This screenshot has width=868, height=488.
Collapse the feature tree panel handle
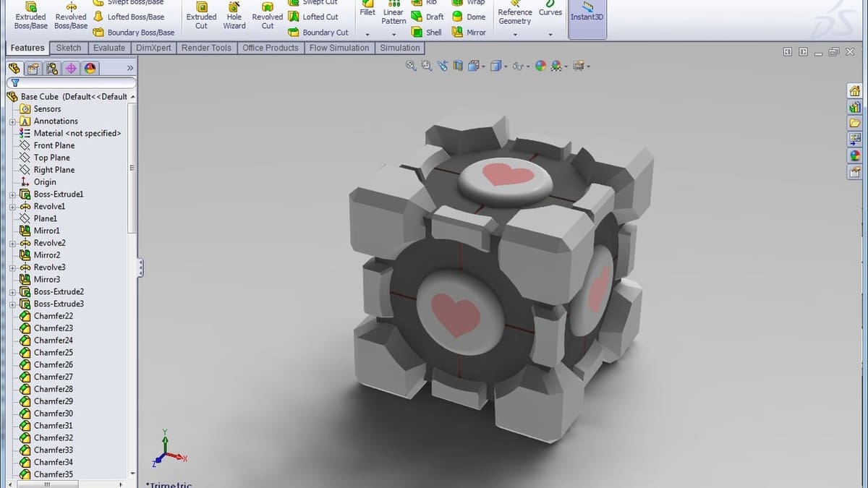coord(140,268)
